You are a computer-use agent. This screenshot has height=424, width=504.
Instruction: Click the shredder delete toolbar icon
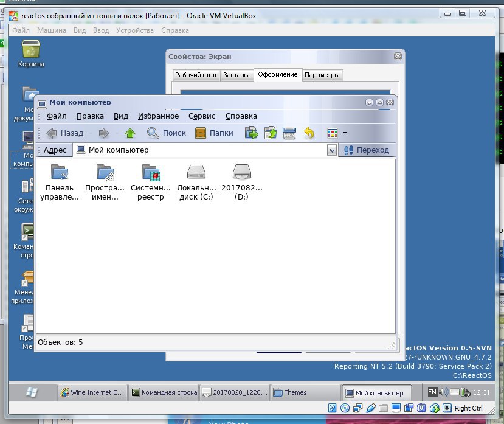point(289,133)
